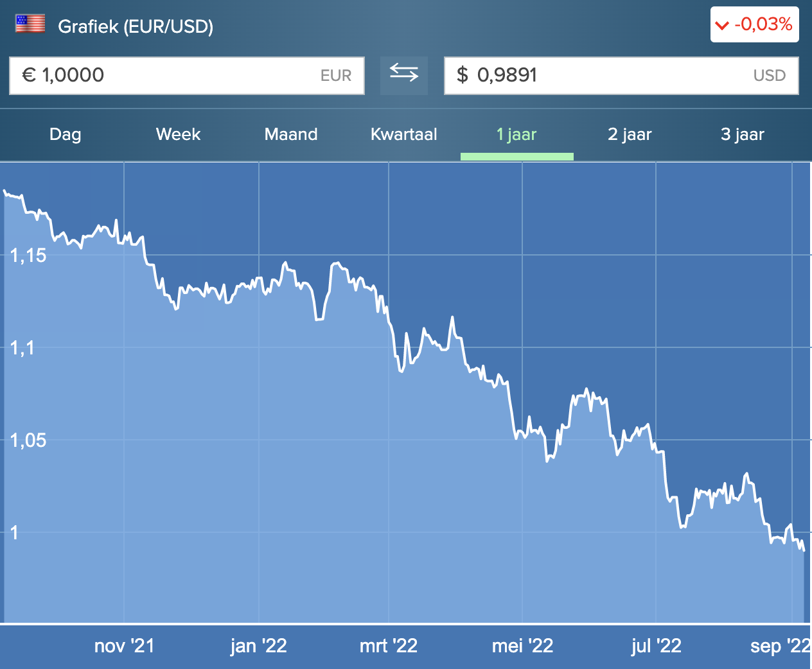Screen dimensions: 812x669
Task: Show the Kwartaal period chart
Action: (403, 134)
